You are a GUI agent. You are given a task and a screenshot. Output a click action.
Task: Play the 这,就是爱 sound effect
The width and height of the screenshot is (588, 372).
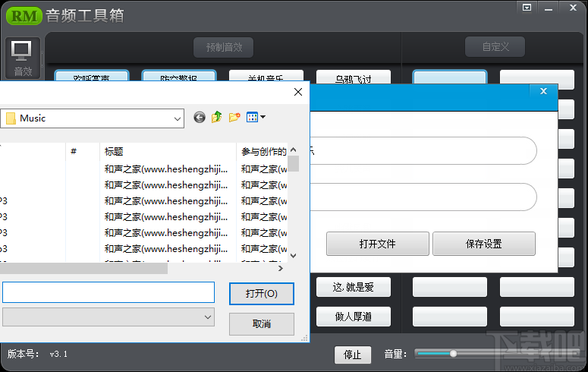tap(354, 287)
